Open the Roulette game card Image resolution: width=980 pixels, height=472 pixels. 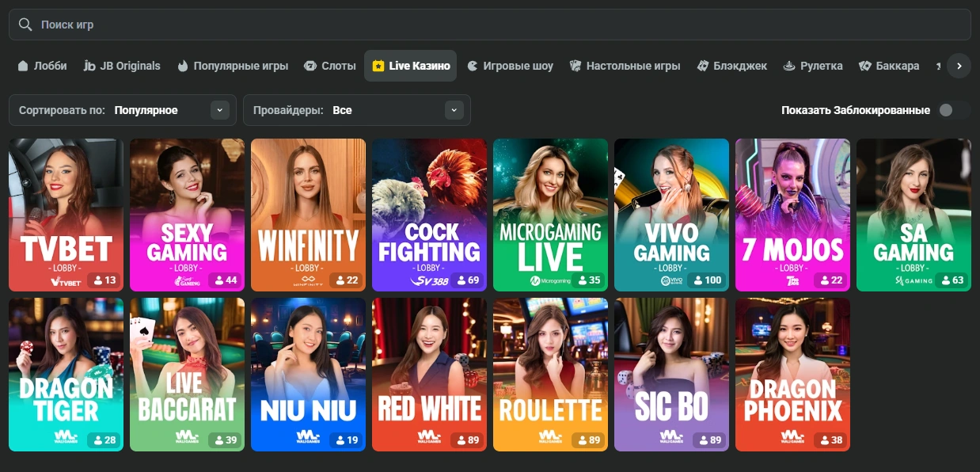550,375
